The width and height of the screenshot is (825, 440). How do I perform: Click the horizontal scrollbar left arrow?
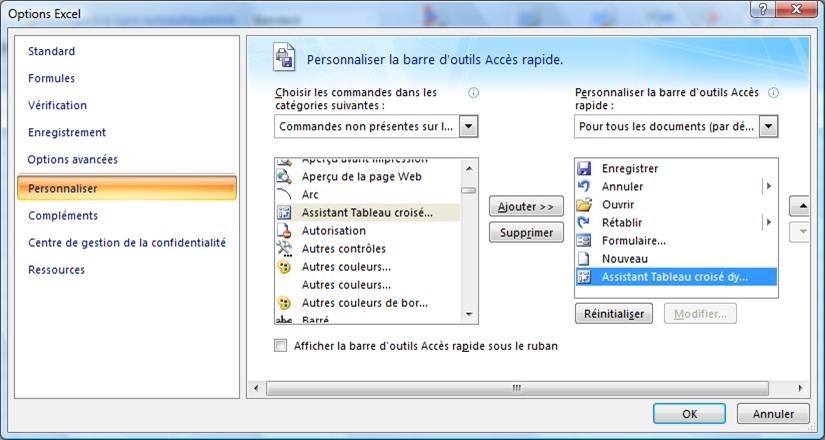pos(256,388)
